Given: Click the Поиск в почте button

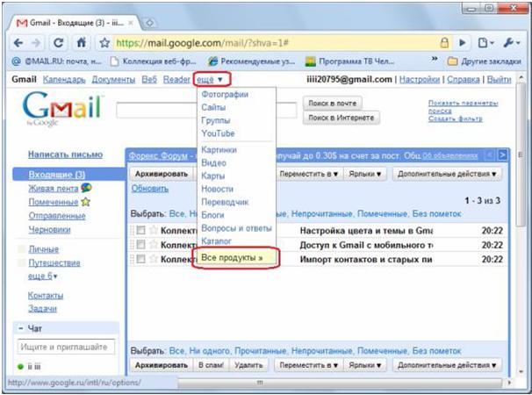Looking at the screenshot, I should coord(332,104).
